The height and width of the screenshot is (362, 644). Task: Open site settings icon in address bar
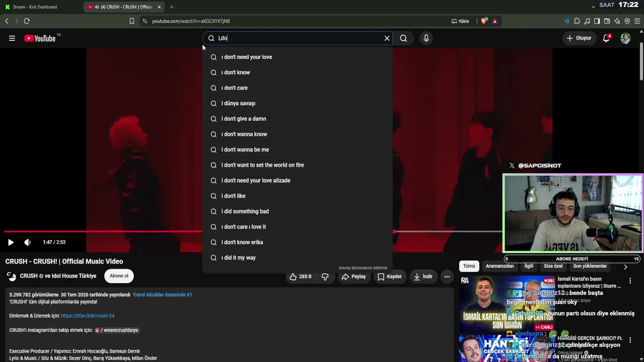tap(145, 21)
